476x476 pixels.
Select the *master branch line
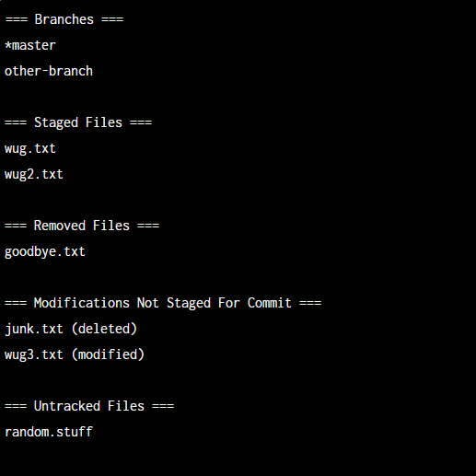coord(30,45)
